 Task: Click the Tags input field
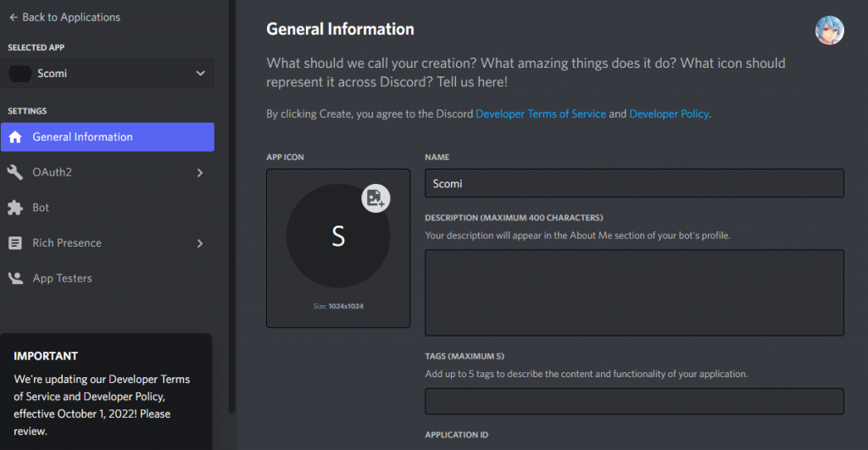(x=634, y=402)
